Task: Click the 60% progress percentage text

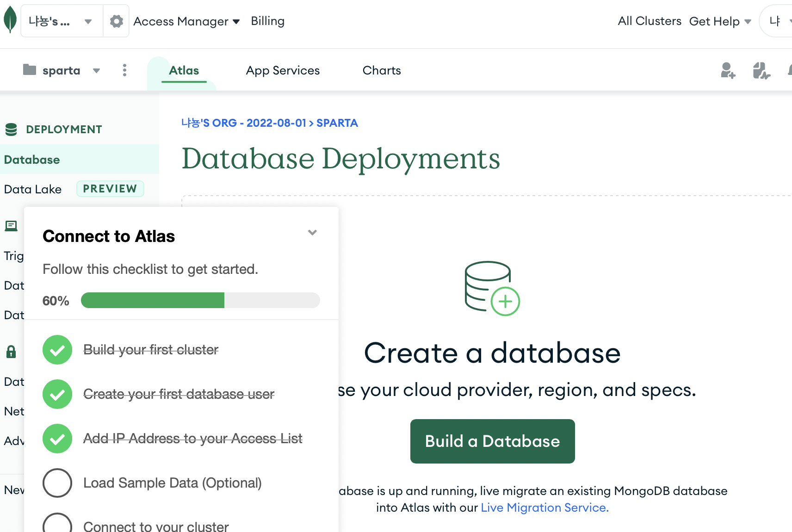Action: [56, 301]
